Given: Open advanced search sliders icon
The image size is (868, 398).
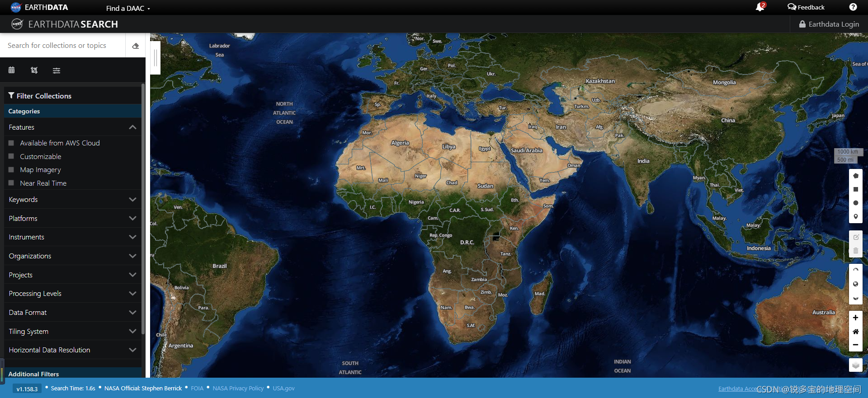Looking at the screenshot, I should click(56, 70).
